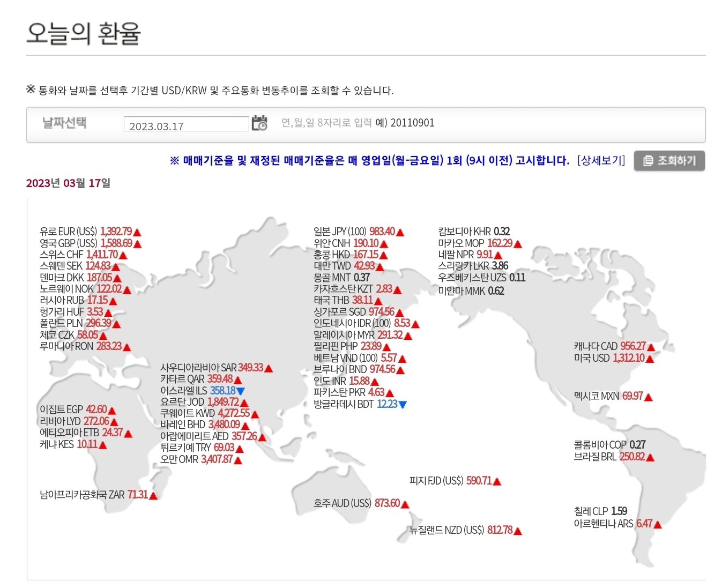
Task: Select the 영국 GBP exchange rate entry
Action: pos(91,243)
